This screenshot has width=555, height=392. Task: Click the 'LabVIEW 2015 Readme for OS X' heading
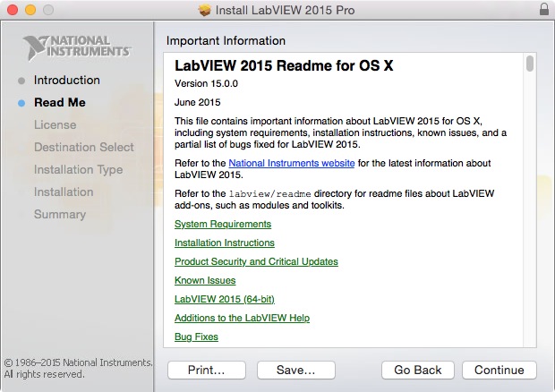point(284,66)
